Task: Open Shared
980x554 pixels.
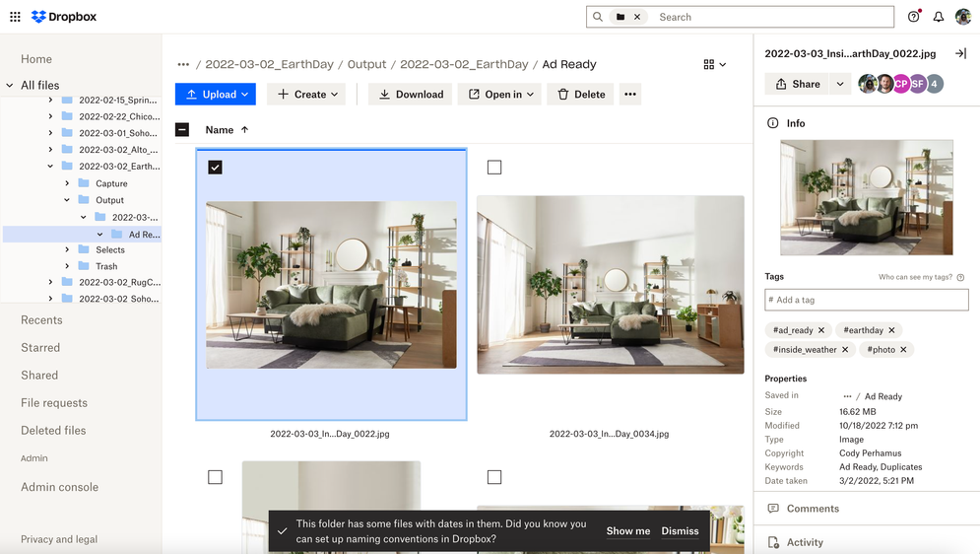Action: (39, 376)
